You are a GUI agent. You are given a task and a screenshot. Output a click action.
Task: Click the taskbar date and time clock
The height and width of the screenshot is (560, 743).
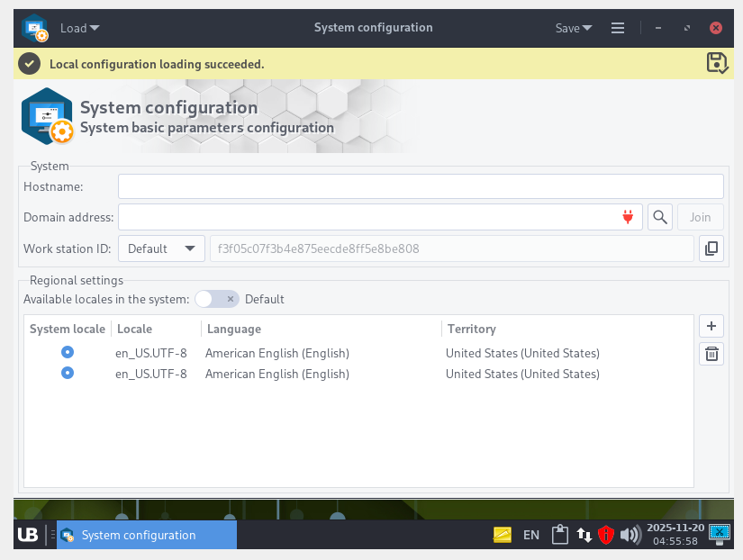coord(675,535)
